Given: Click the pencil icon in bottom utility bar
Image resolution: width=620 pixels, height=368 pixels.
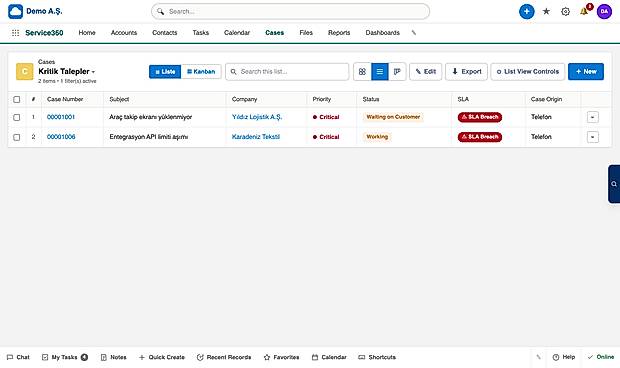Looking at the screenshot, I should point(538,357).
